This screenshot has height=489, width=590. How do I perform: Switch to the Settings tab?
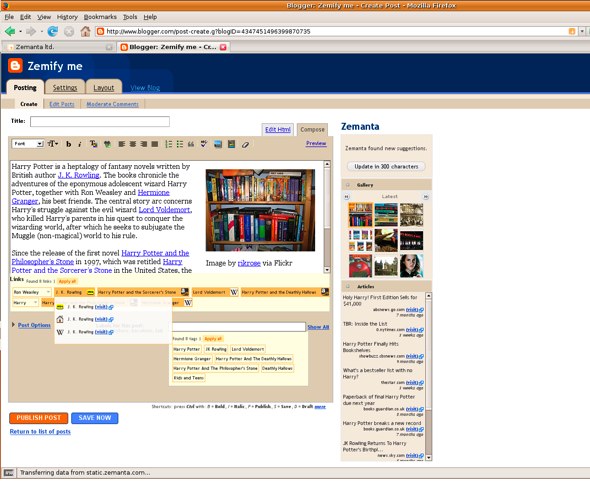pos(65,87)
